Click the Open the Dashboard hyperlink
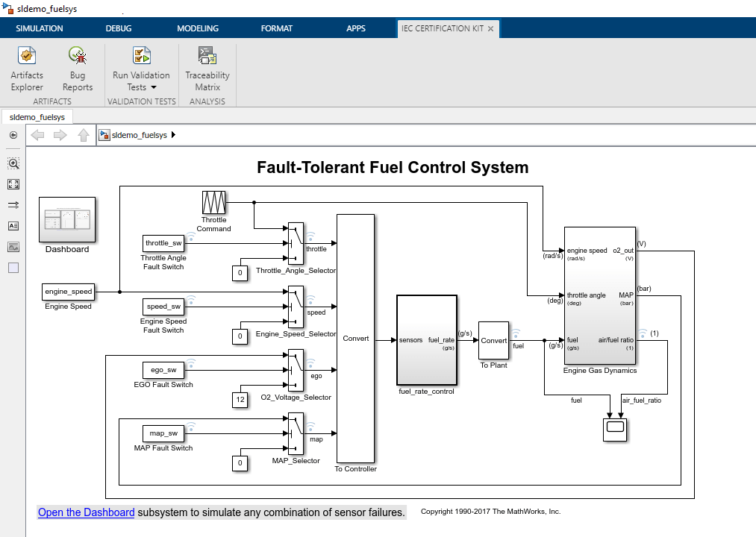Image resolution: width=756 pixels, height=537 pixels. point(85,512)
